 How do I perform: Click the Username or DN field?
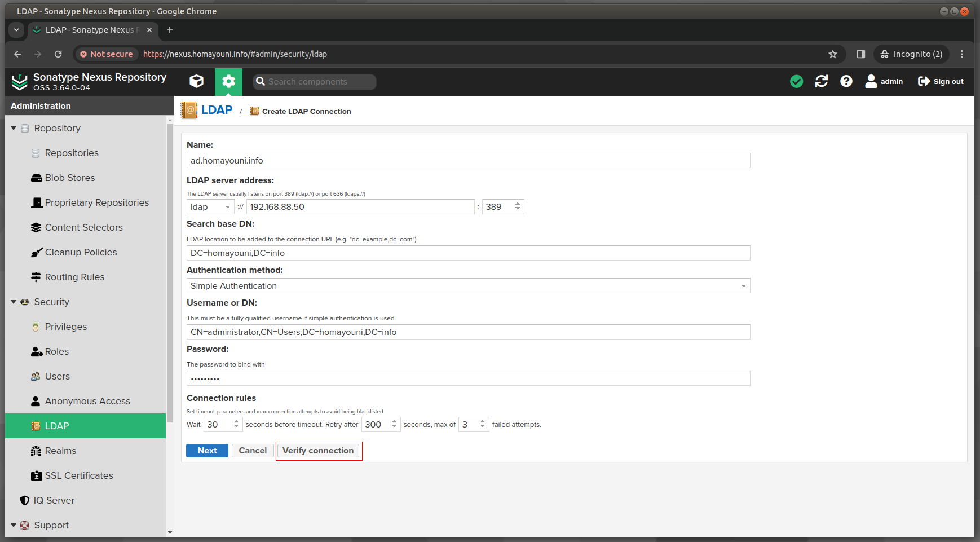point(468,332)
